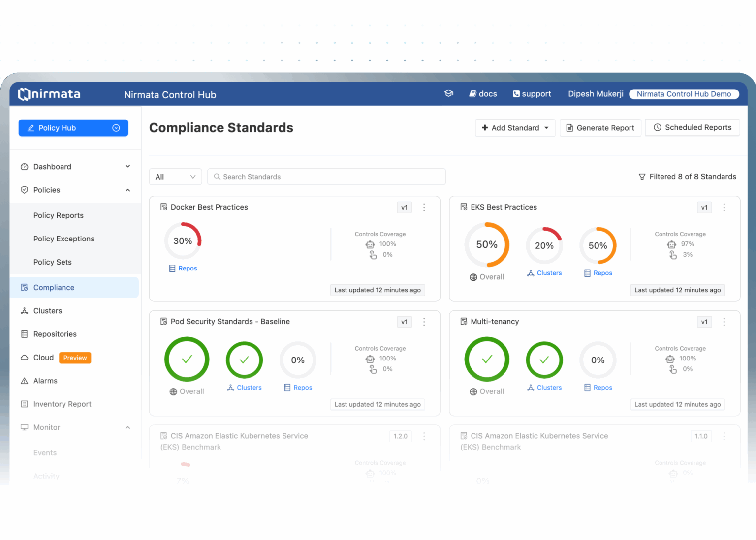Toggle the Policy Hub switch

click(x=116, y=128)
